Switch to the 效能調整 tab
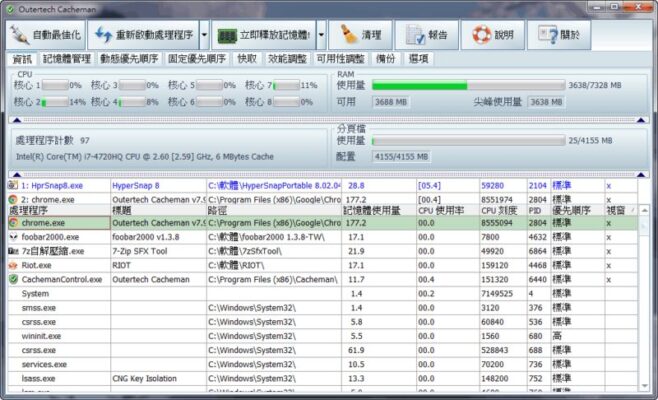Viewport: 658px width, 400px height. pos(287,59)
